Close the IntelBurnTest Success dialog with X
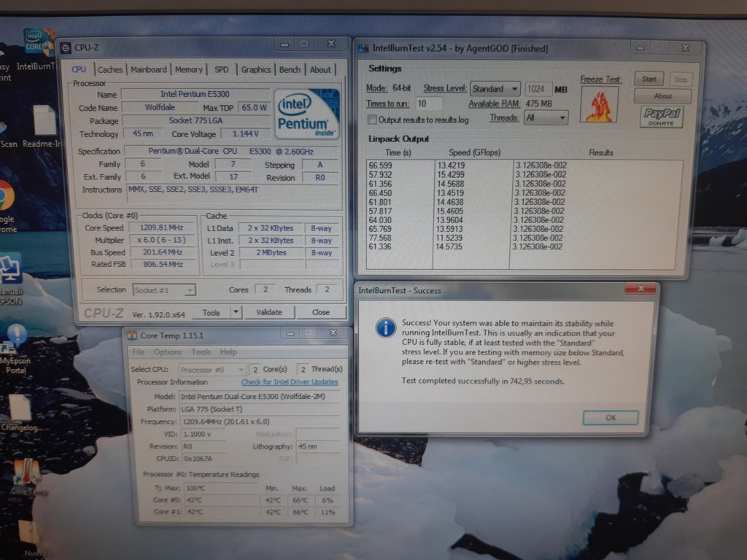 (x=640, y=289)
